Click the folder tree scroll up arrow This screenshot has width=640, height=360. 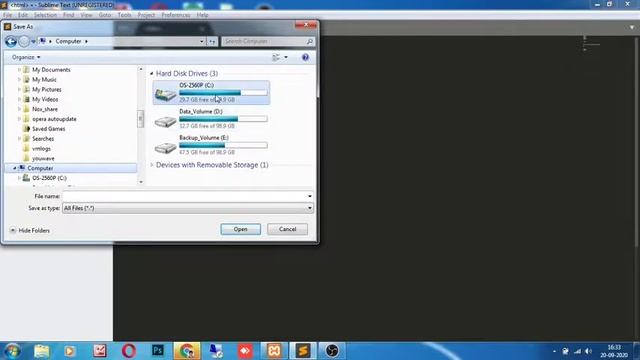coord(141,69)
